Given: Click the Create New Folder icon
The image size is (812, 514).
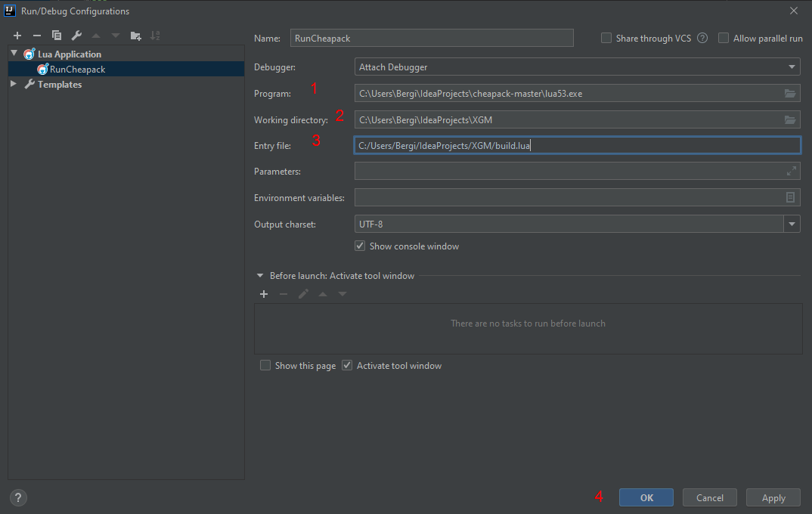Looking at the screenshot, I should [x=135, y=36].
